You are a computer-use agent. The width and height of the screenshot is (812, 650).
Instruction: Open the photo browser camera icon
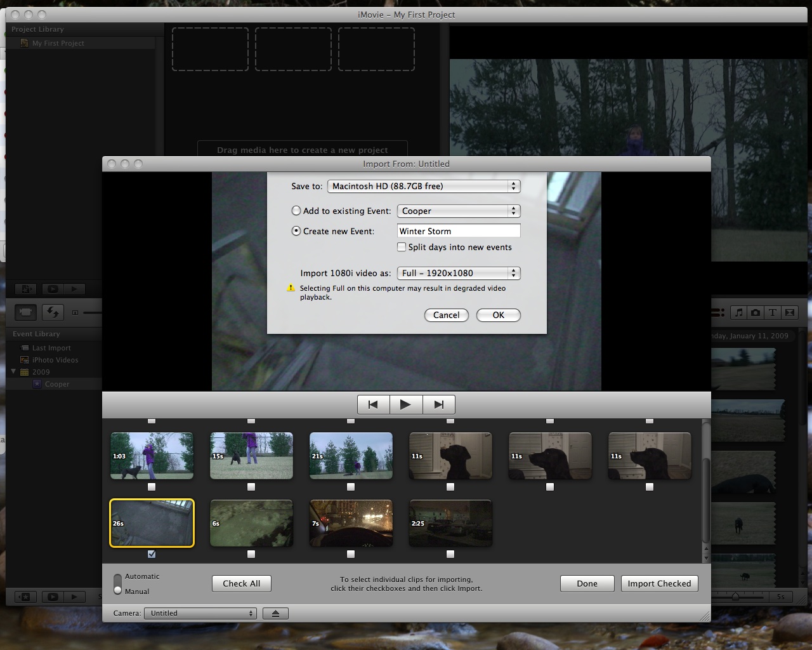tap(756, 312)
